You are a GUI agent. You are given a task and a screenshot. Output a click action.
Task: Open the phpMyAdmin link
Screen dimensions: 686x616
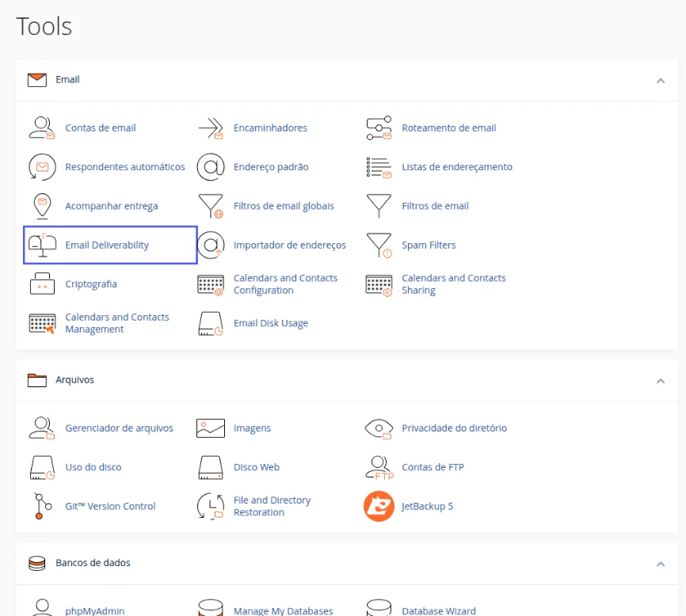(95, 611)
